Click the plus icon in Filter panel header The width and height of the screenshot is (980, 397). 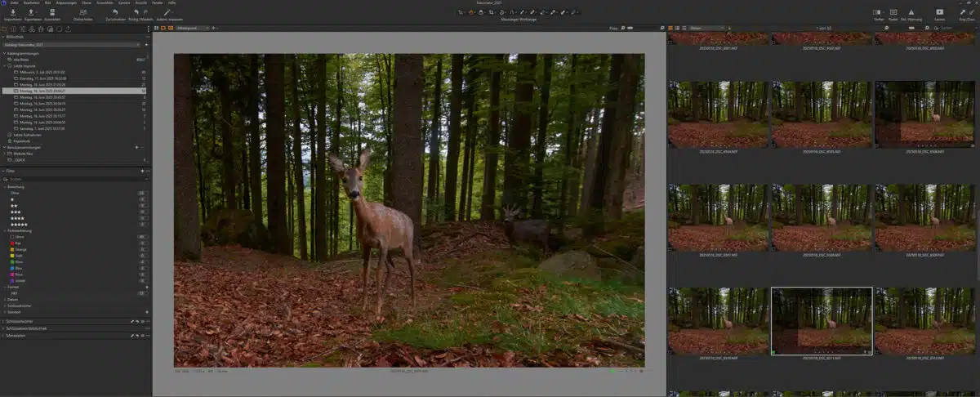142,171
